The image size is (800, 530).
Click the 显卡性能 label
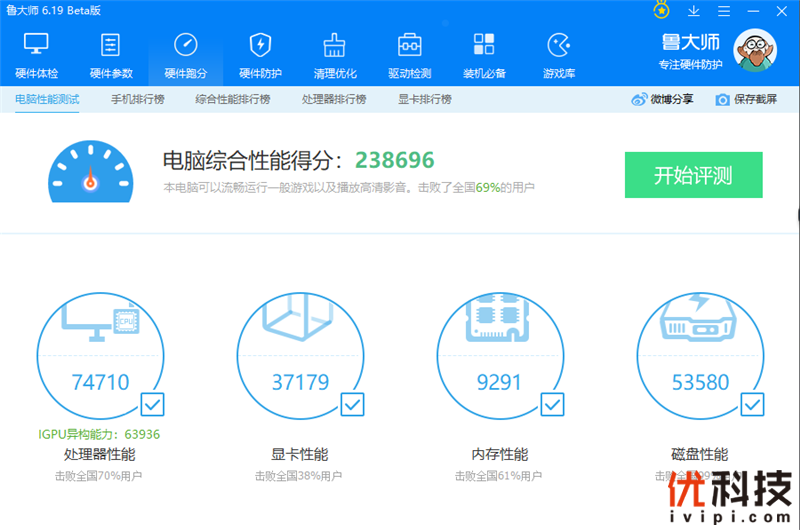coord(299,454)
